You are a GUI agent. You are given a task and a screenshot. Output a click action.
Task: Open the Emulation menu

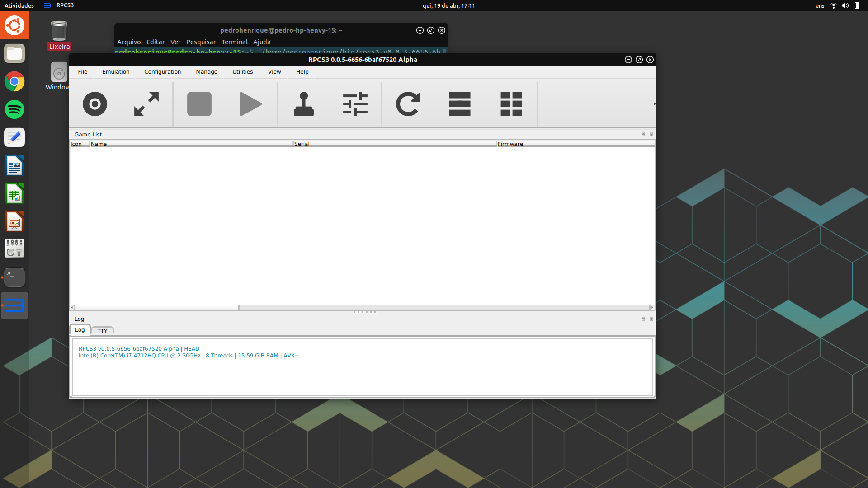pyautogui.click(x=116, y=72)
